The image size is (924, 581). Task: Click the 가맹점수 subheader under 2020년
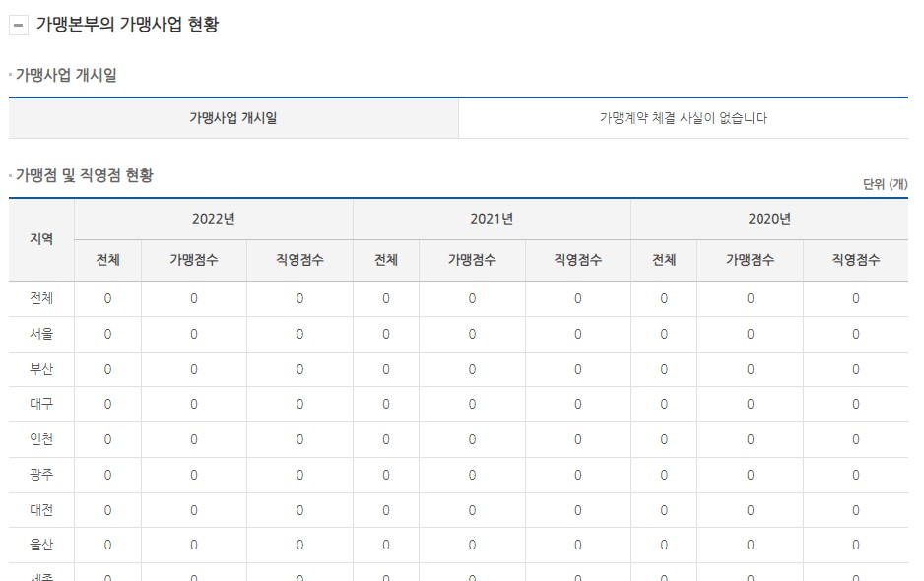tap(751, 260)
